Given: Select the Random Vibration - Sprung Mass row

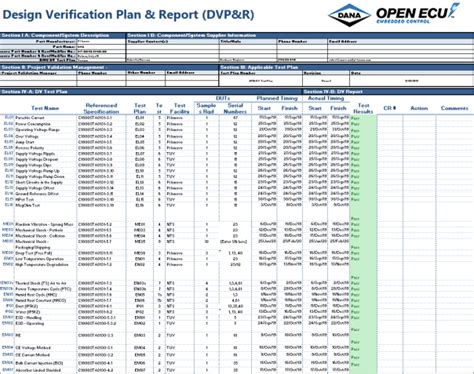Looking at the screenshot, I should [44, 225].
